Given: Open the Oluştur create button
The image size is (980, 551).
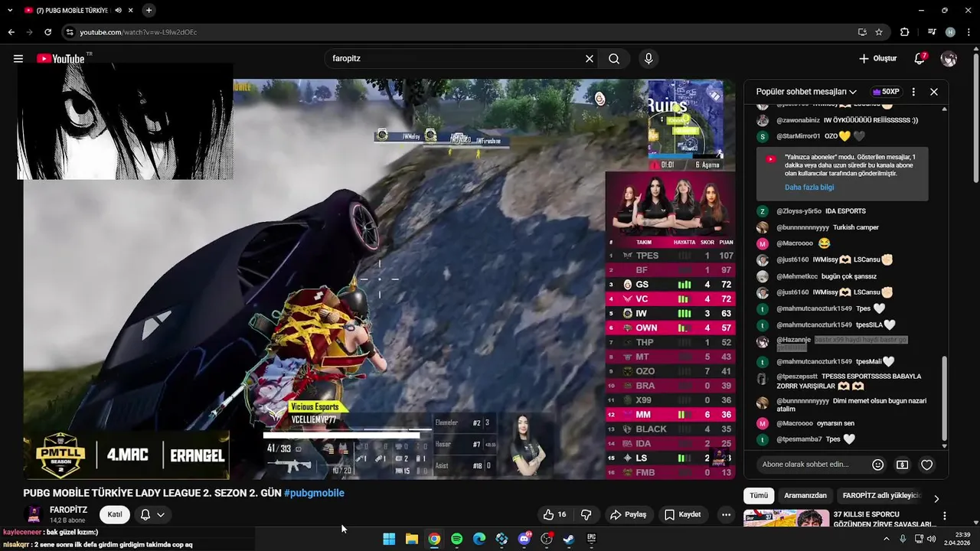Looking at the screenshot, I should [x=877, y=58].
